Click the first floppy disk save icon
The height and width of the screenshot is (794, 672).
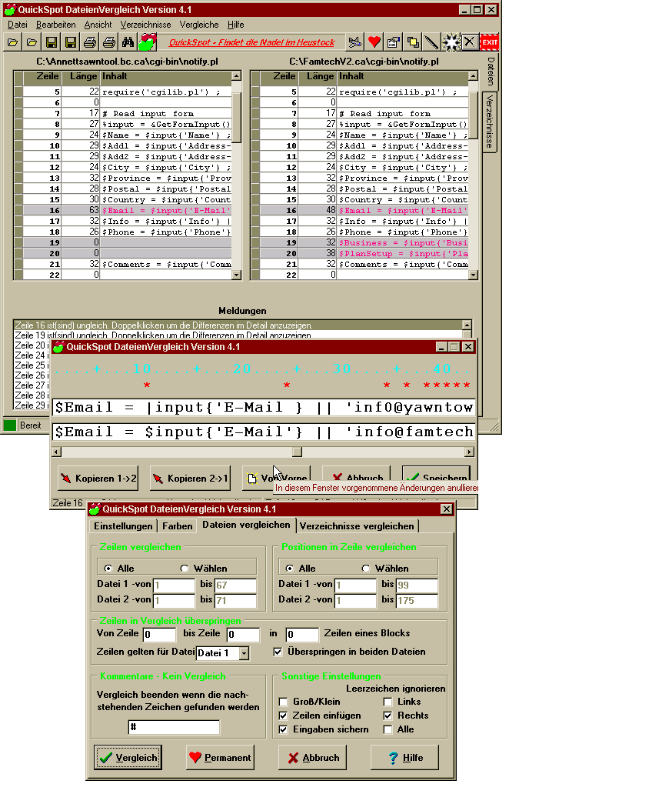click(52, 42)
